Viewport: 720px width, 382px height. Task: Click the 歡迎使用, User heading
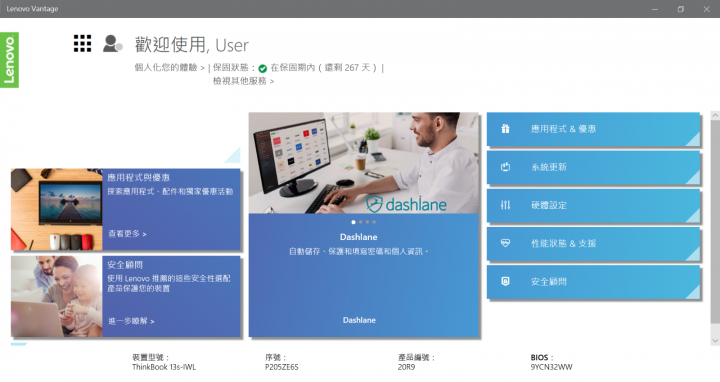[x=191, y=45]
